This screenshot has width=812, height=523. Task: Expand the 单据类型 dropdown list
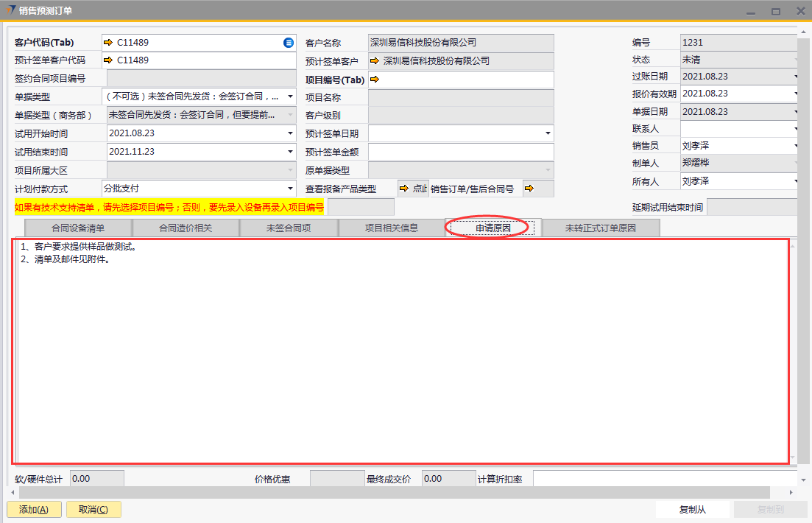click(x=290, y=96)
